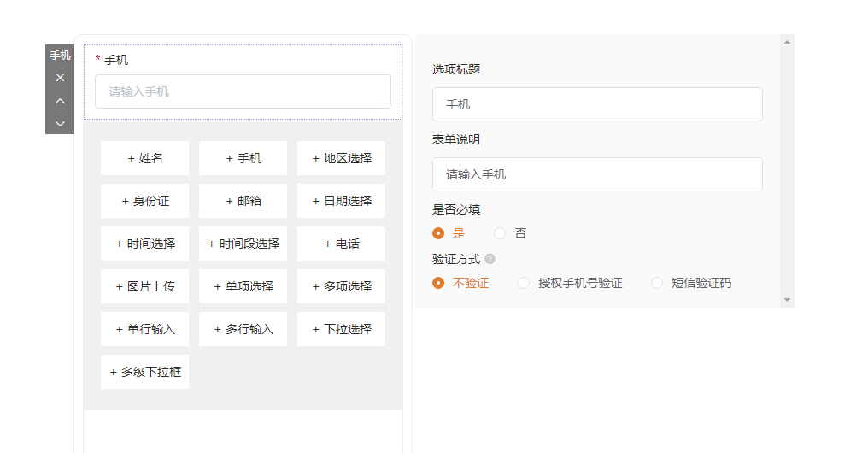Add an 邮箱 field

tap(243, 201)
